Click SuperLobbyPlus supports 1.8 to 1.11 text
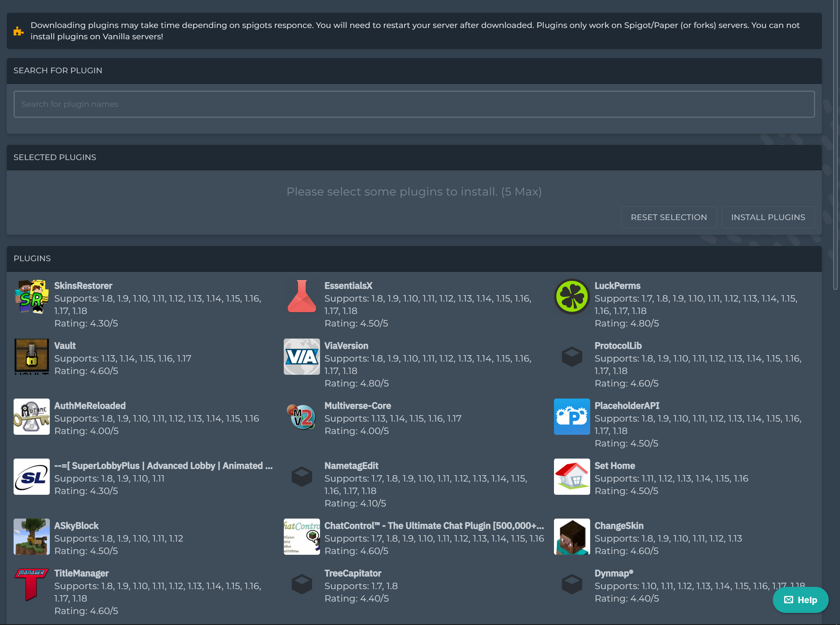 109,478
